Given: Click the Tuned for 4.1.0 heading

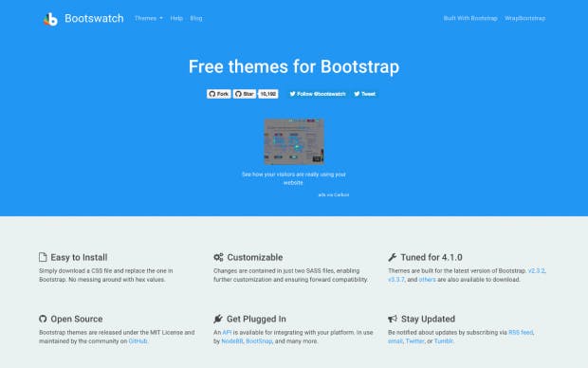Looking at the screenshot, I should [x=432, y=257].
